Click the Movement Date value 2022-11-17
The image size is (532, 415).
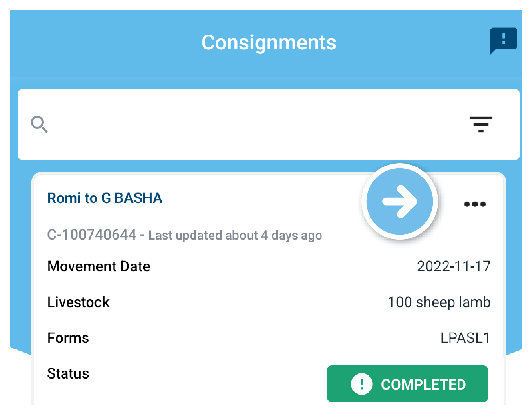pyautogui.click(x=454, y=267)
